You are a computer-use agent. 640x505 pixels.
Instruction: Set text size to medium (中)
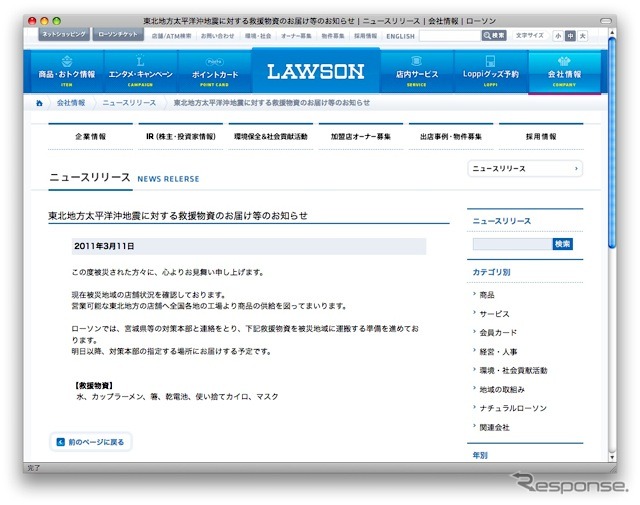pos(570,36)
